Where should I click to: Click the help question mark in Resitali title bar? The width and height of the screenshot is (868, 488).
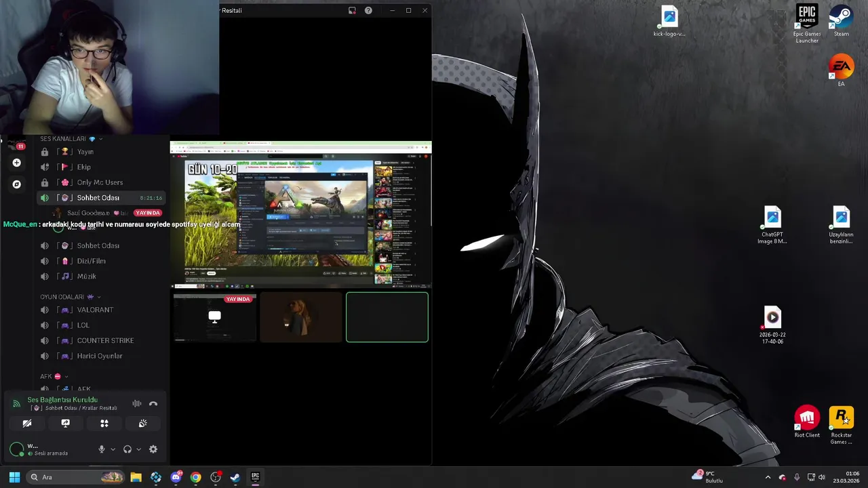(x=368, y=10)
